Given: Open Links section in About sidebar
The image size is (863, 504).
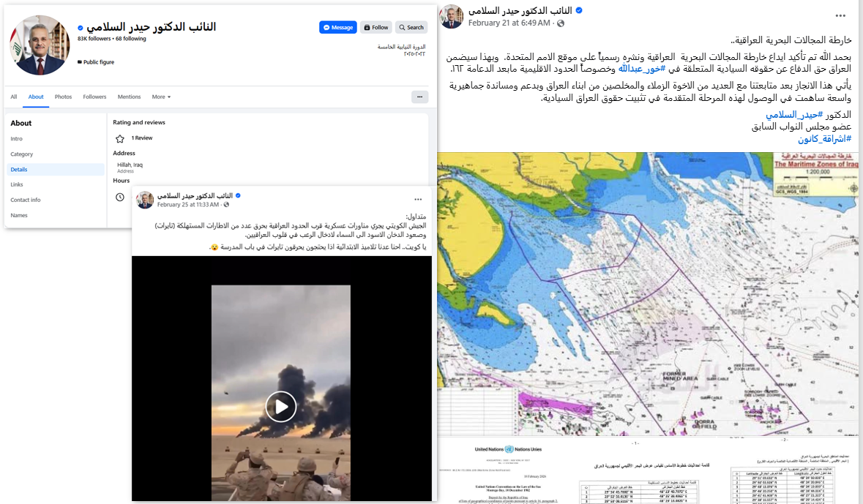Looking at the screenshot, I should coord(17,184).
